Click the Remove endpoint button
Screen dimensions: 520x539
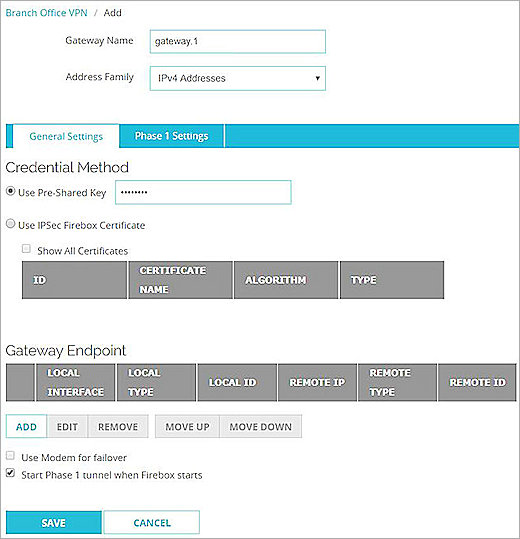point(118,427)
